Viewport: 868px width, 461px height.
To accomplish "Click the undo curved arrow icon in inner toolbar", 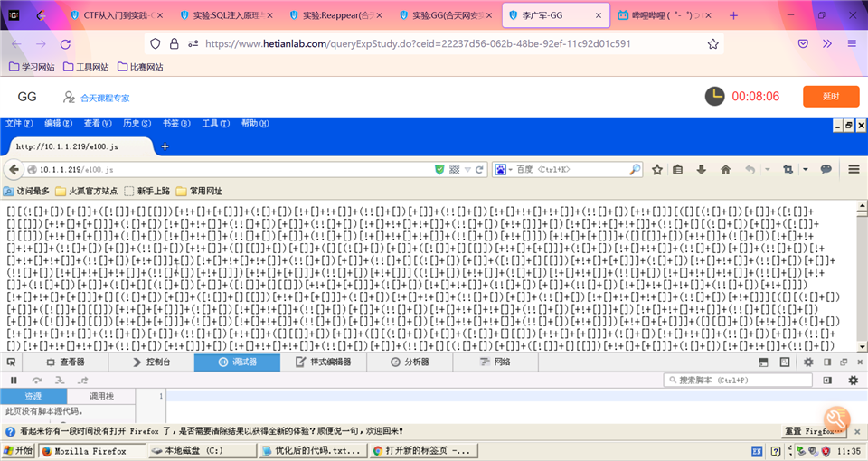I will pyautogui.click(x=750, y=169).
